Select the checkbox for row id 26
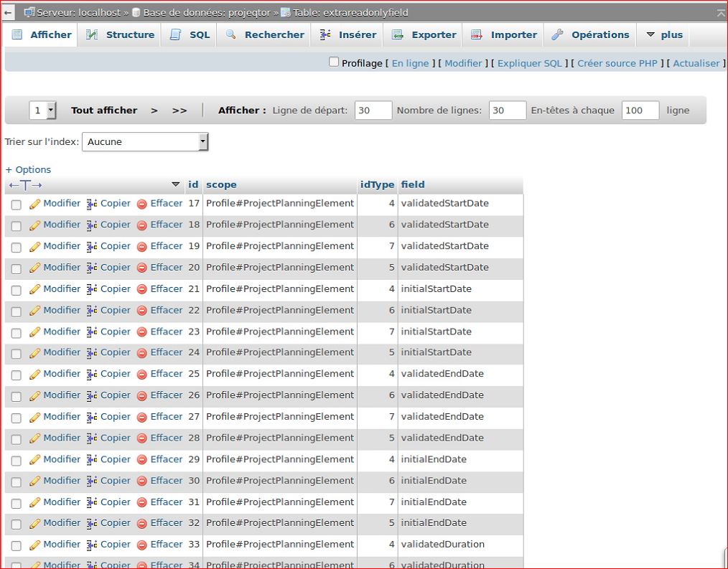This screenshot has height=569, width=728. point(16,396)
